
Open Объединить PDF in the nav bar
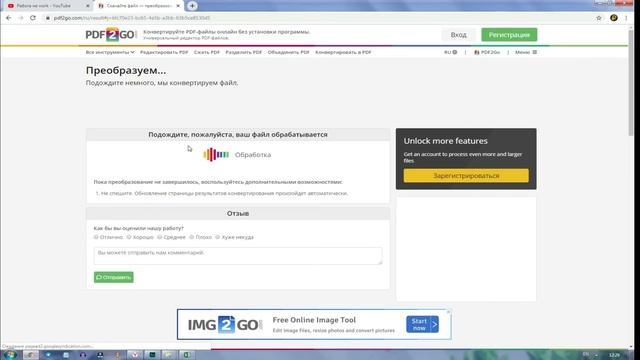pyautogui.click(x=288, y=52)
